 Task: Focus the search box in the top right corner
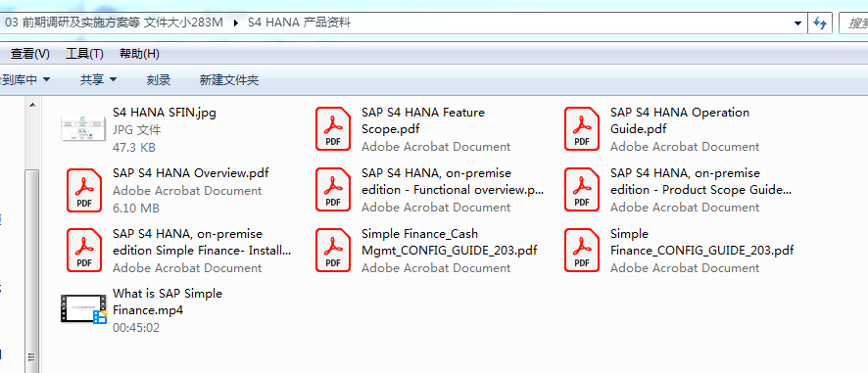[853, 23]
